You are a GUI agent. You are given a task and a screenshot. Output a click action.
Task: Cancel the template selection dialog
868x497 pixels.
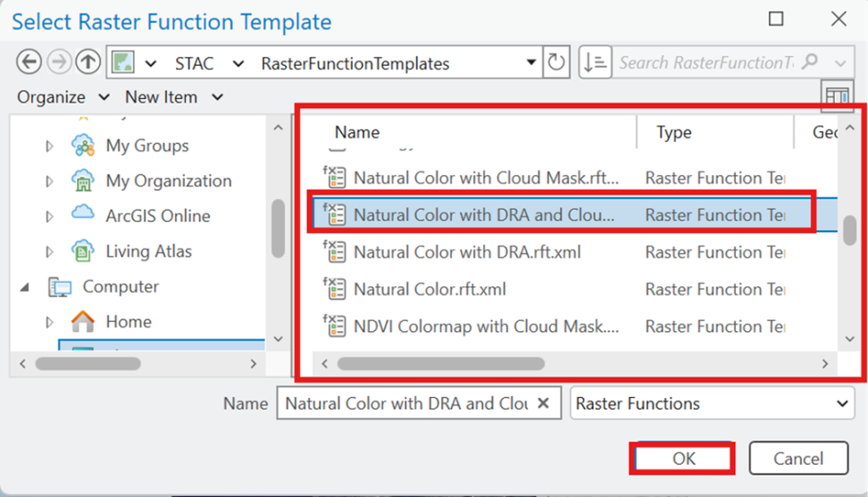(x=798, y=459)
